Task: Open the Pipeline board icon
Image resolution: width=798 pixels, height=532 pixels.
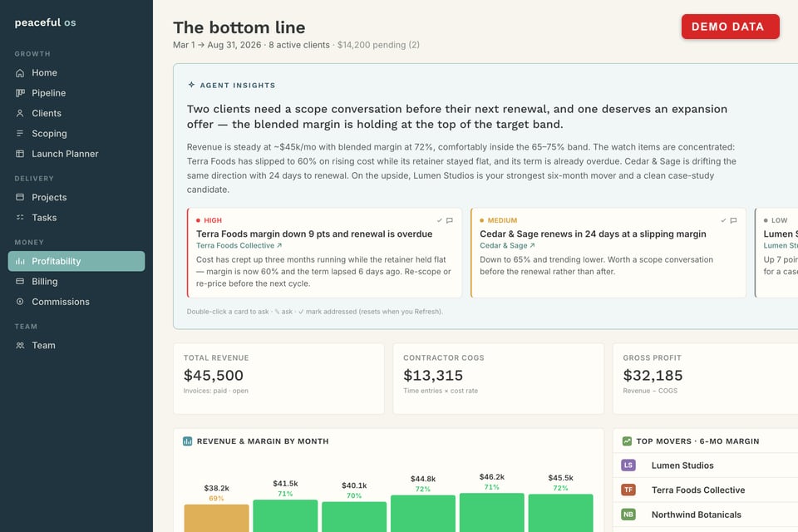Action: [x=20, y=93]
